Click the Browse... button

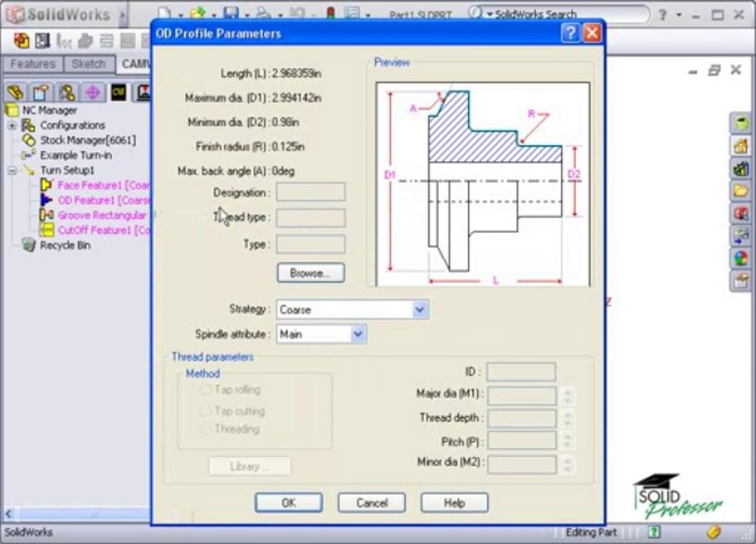point(311,273)
